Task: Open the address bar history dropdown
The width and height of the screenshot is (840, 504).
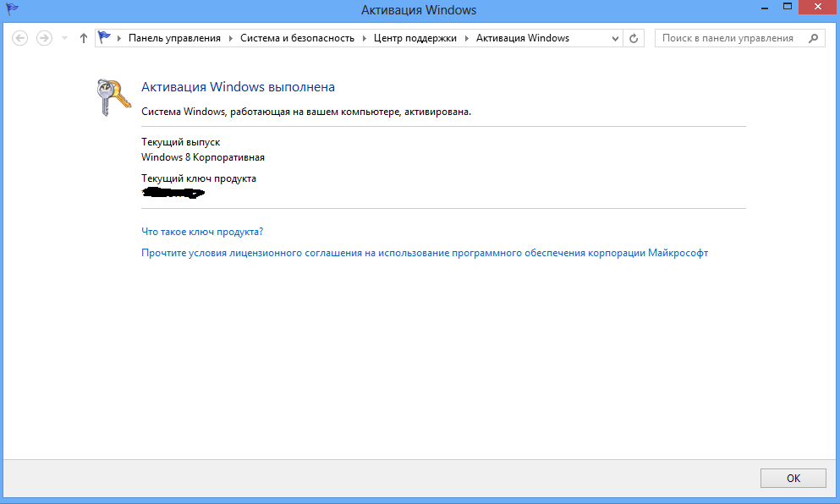Action: click(x=615, y=38)
